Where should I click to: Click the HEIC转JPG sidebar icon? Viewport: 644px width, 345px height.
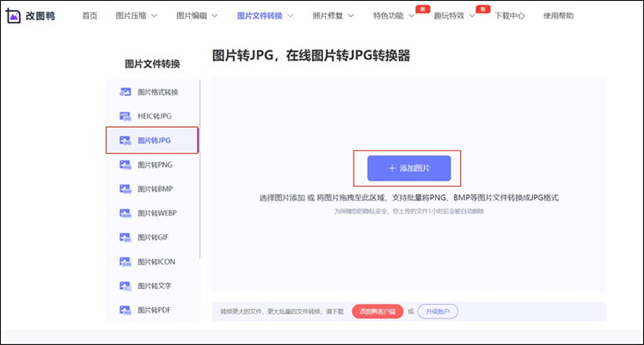click(x=125, y=116)
